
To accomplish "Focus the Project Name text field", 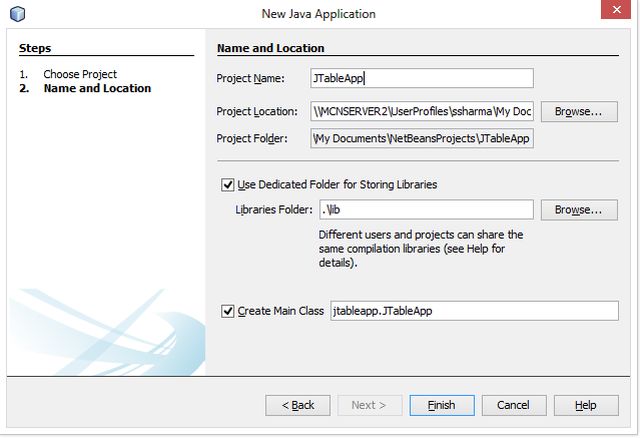I will click(x=422, y=78).
